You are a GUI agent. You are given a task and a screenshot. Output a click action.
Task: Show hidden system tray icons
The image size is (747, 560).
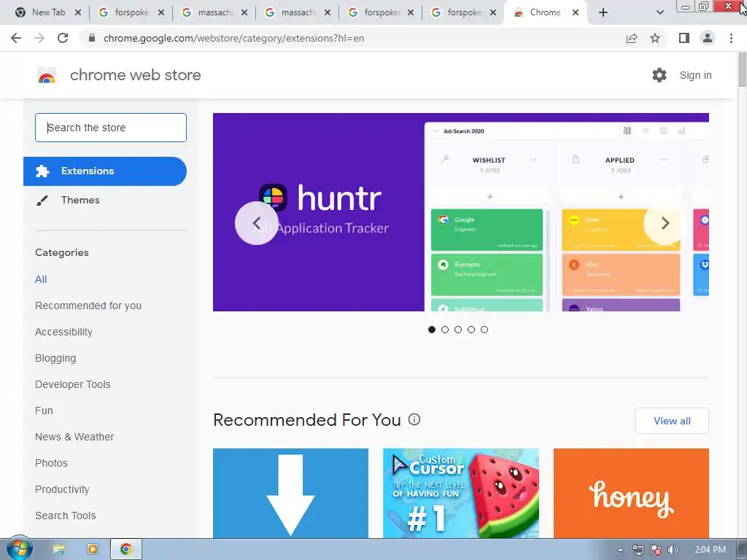tap(620, 550)
